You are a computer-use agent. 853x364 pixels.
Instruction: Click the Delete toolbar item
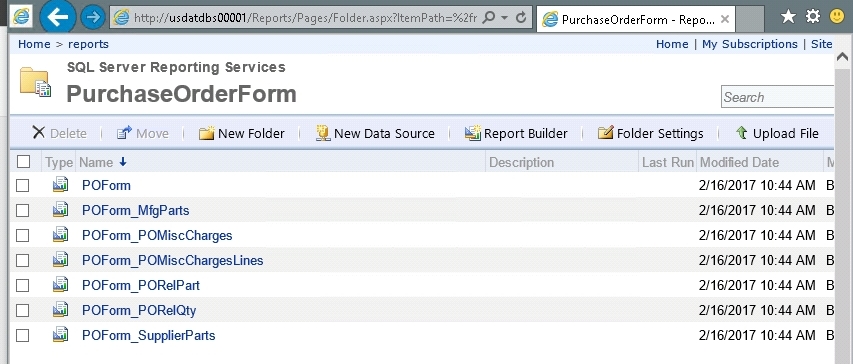(59, 133)
